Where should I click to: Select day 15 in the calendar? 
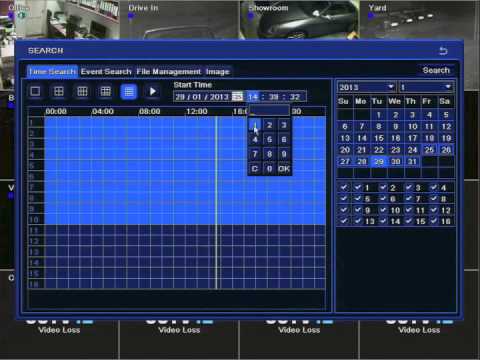[379, 138]
